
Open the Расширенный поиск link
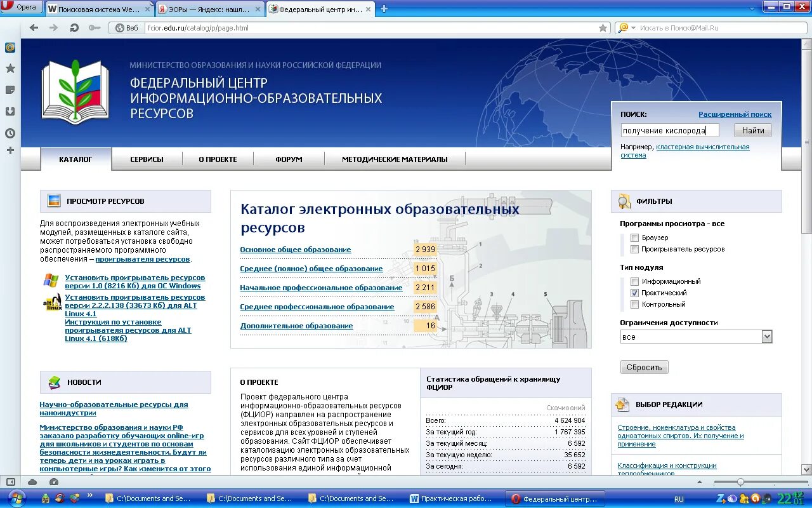pos(735,114)
